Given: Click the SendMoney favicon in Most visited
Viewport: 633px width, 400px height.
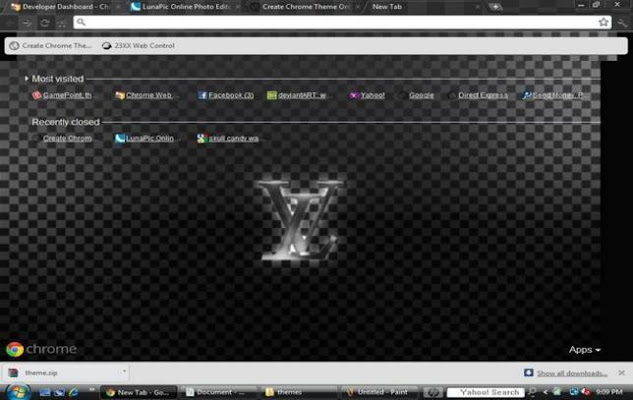Looking at the screenshot, I should coord(526,95).
